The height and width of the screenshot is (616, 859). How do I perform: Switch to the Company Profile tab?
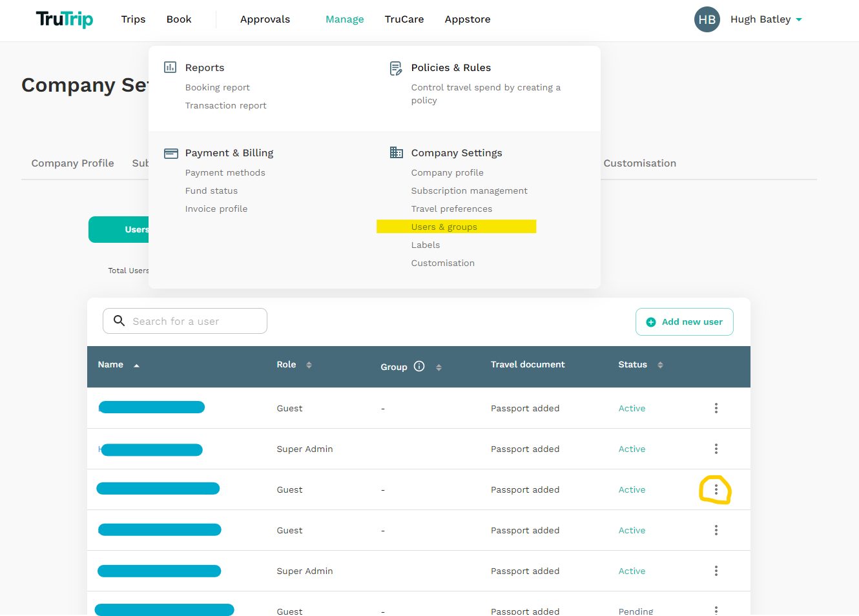point(72,163)
